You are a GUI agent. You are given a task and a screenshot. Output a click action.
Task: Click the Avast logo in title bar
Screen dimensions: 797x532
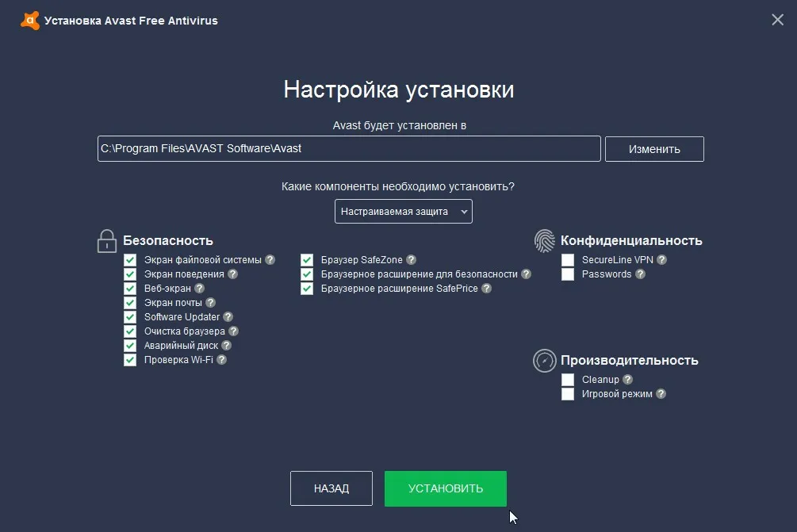(29, 21)
